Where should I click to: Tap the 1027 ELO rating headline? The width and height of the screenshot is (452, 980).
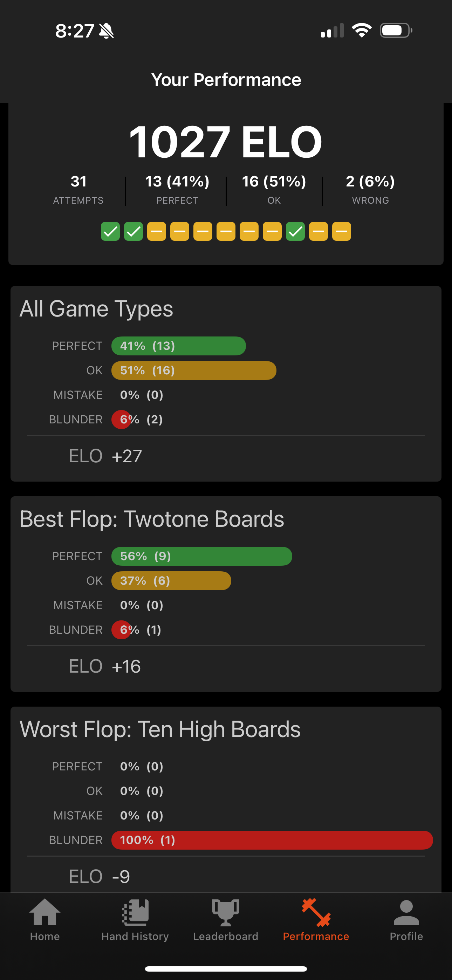point(226,142)
